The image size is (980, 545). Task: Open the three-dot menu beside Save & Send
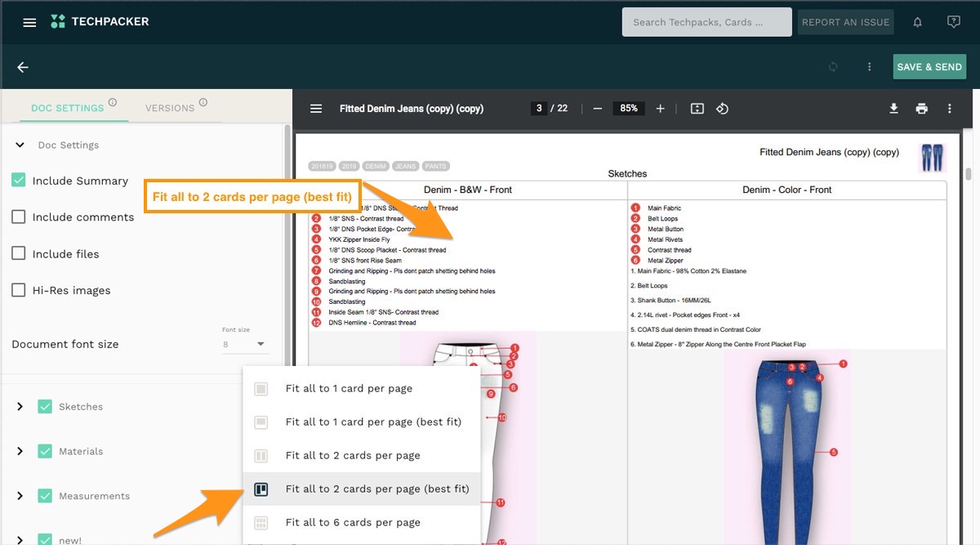coord(870,67)
